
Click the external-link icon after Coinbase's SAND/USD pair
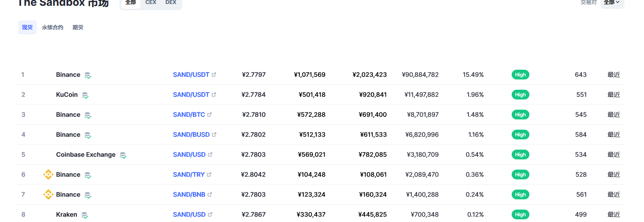[210, 155]
